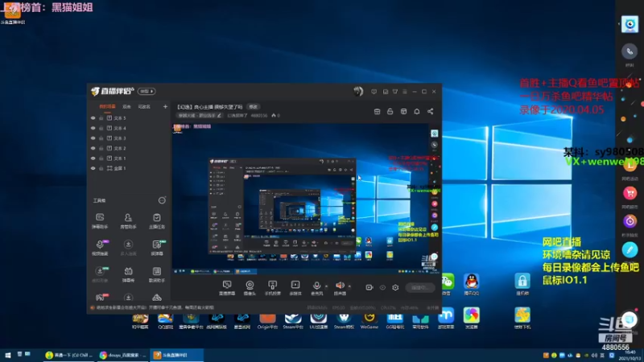Open Windows Start menu
Viewport: 644px width, 362px height.
(8, 355)
